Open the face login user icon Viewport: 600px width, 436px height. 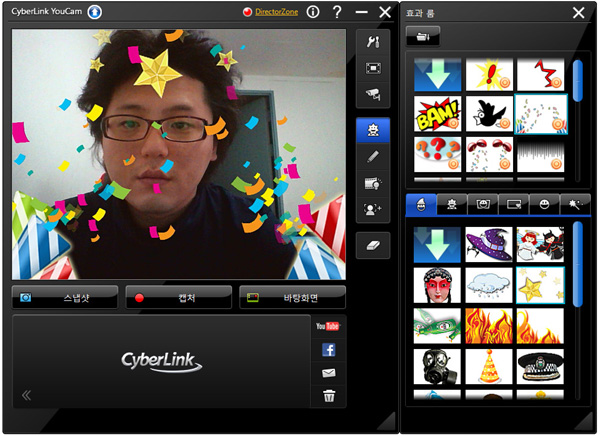[373, 209]
